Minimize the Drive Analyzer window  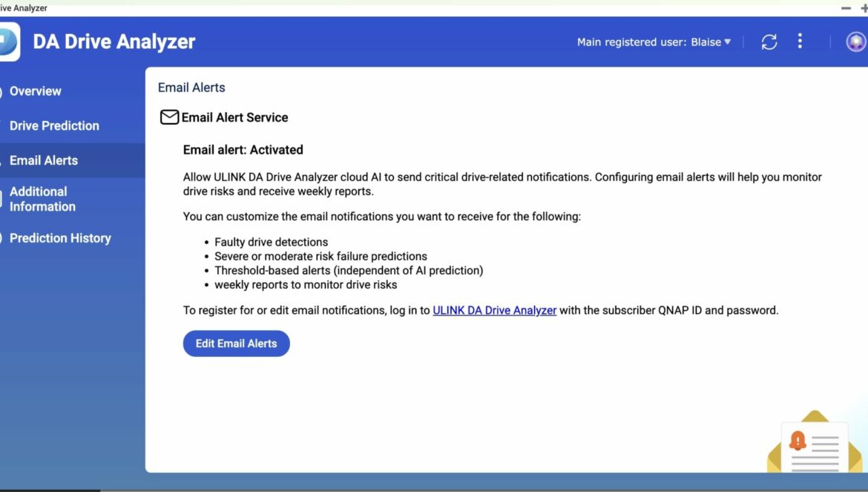coord(846,8)
